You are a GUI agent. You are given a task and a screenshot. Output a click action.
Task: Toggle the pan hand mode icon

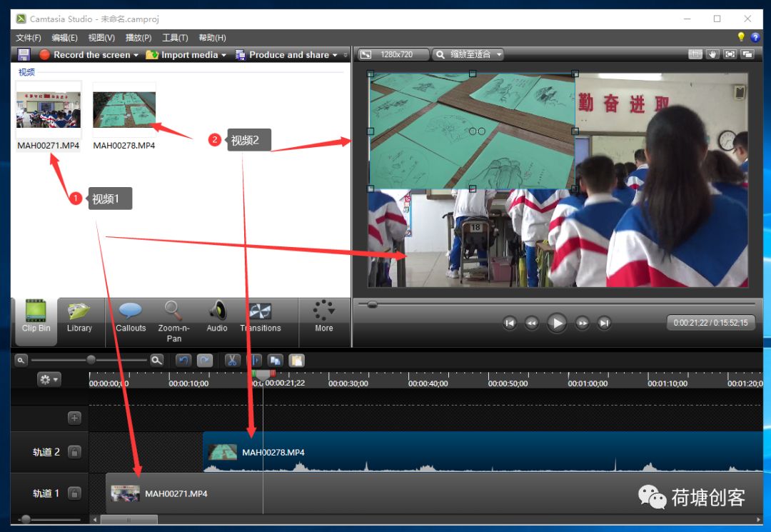tap(712, 54)
